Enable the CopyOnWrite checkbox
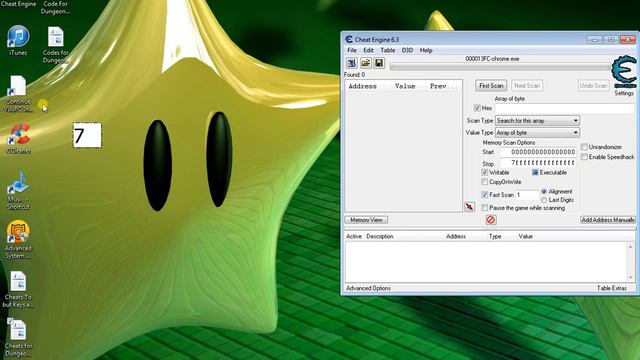The image size is (640, 360). click(484, 182)
